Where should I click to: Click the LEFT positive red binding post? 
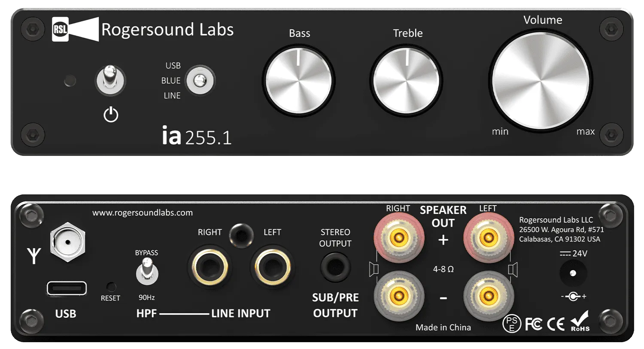click(x=488, y=237)
